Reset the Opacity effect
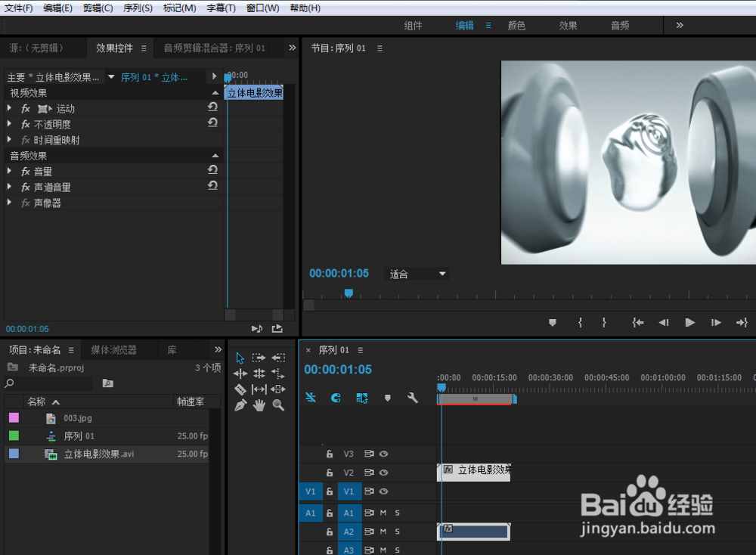Image resolution: width=756 pixels, height=555 pixels. [x=212, y=122]
